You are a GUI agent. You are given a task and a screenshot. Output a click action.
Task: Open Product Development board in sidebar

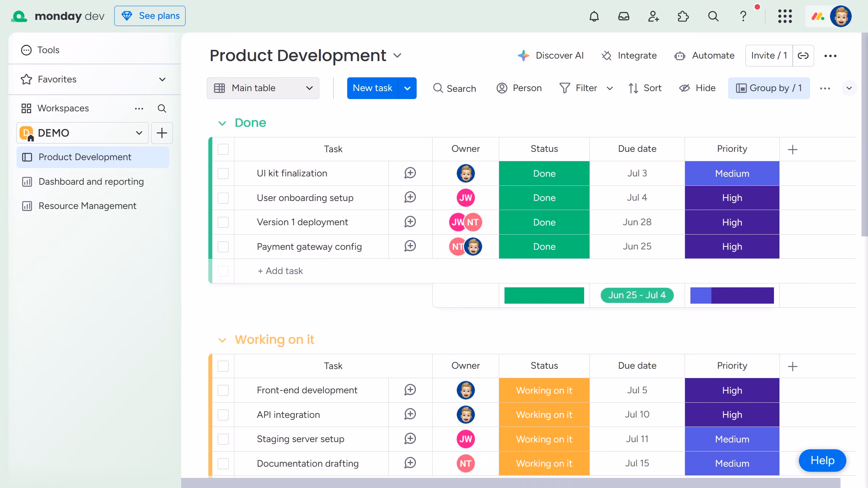coord(93,157)
